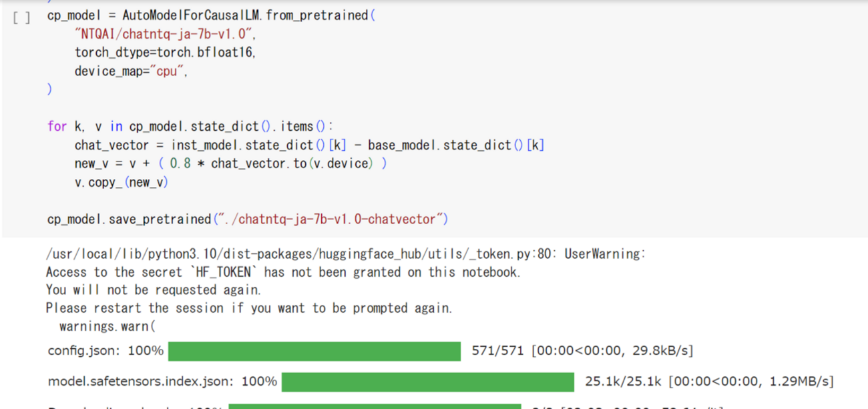
Task: Run the cell using the empty brackets
Action: [x=21, y=16]
